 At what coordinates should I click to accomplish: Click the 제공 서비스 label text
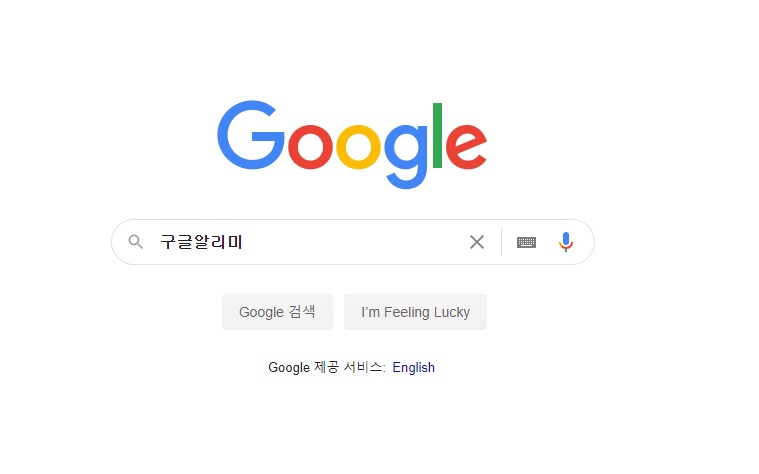coord(348,367)
